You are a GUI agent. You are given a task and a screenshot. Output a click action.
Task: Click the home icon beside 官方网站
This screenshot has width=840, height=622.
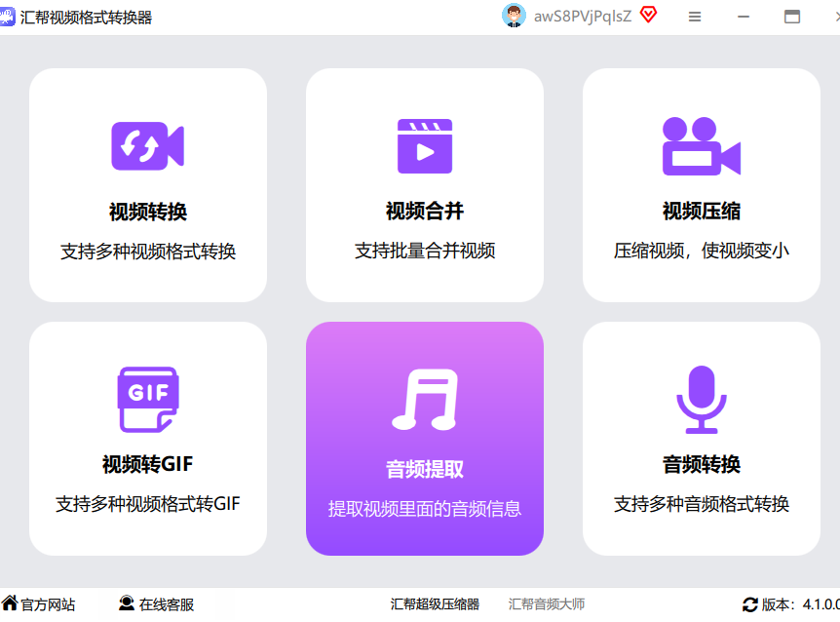(x=9, y=603)
